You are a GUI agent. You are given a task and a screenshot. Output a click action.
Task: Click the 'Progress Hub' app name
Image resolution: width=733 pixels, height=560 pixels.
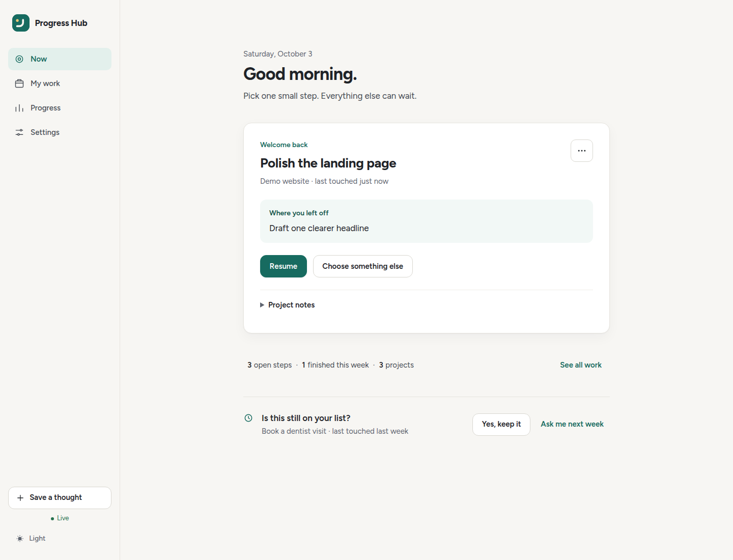[x=61, y=23]
